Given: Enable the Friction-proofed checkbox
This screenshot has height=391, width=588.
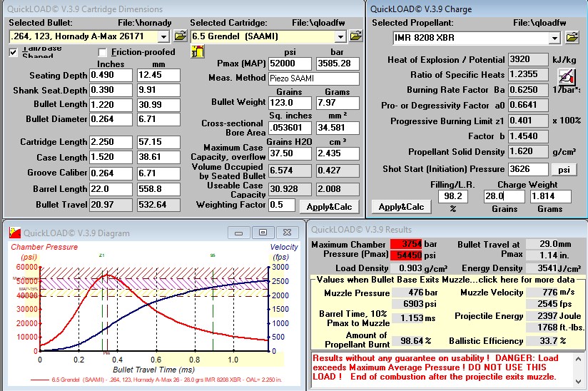Looking at the screenshot, I should (x=102, y=52).
